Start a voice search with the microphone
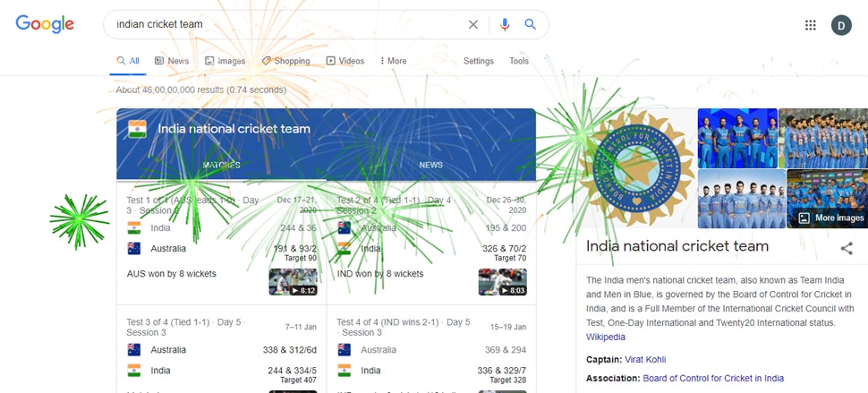Viewport: 868px width, 393px height. 505,25
